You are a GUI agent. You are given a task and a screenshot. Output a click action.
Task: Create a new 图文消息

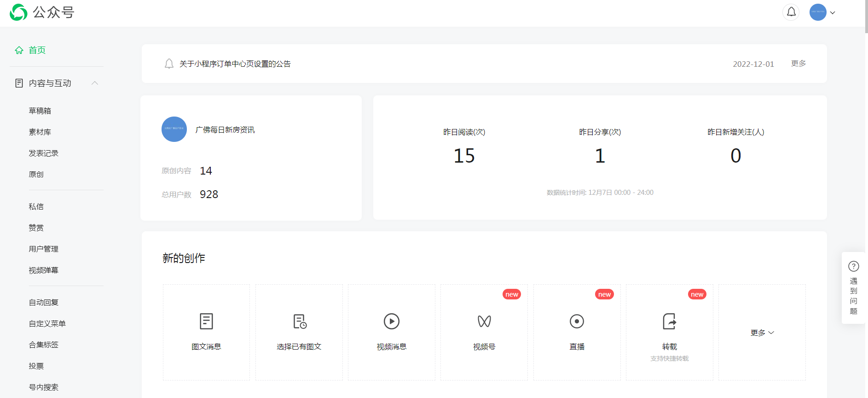[x=206, y=332]
